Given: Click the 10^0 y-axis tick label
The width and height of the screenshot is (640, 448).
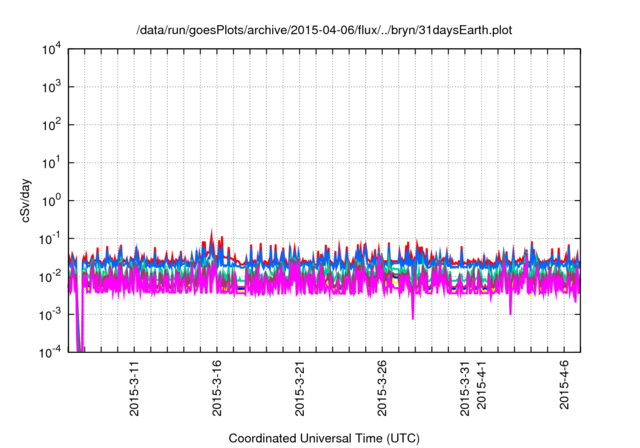Looking at the screenshot, I should click(52, 200).
